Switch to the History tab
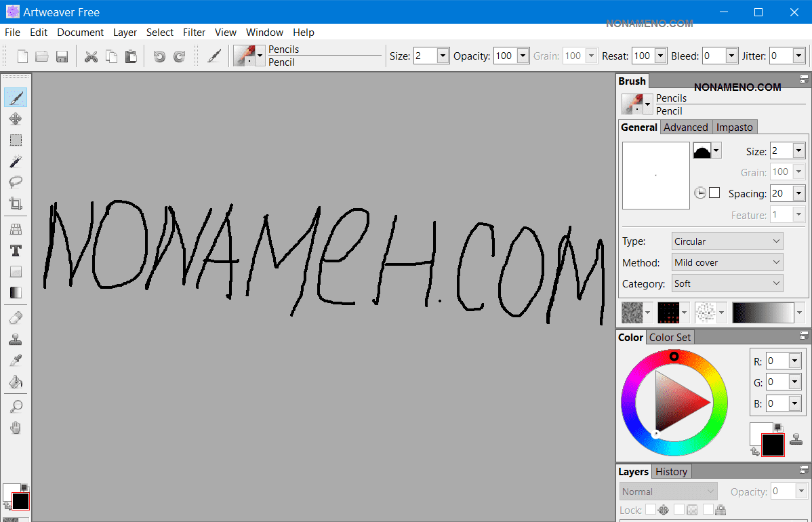The width and height of the screenshot is (812, 522). [x=671, y=472]
